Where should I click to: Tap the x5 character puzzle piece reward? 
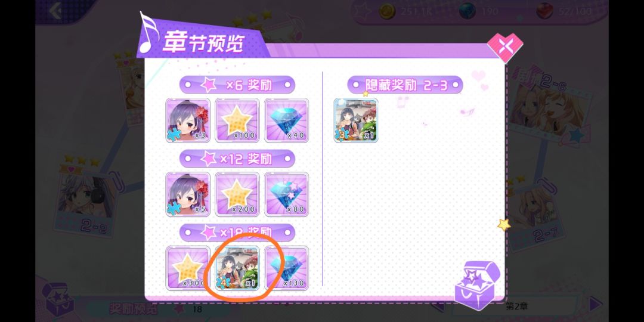188,194
